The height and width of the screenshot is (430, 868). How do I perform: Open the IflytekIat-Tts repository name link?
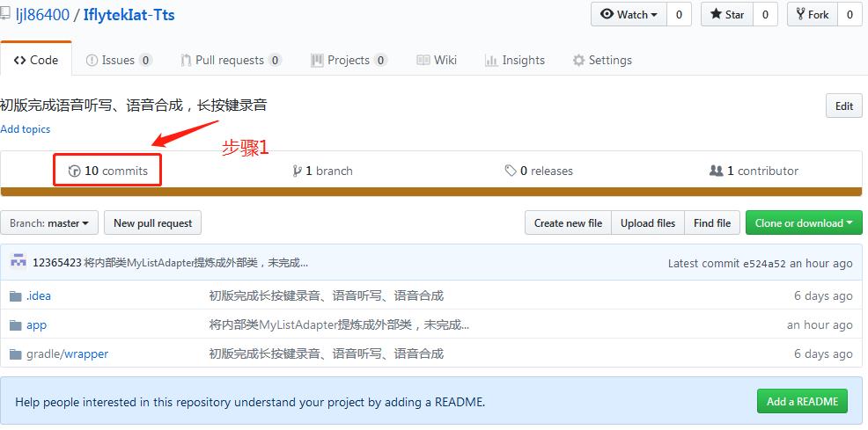coord(129,14)
